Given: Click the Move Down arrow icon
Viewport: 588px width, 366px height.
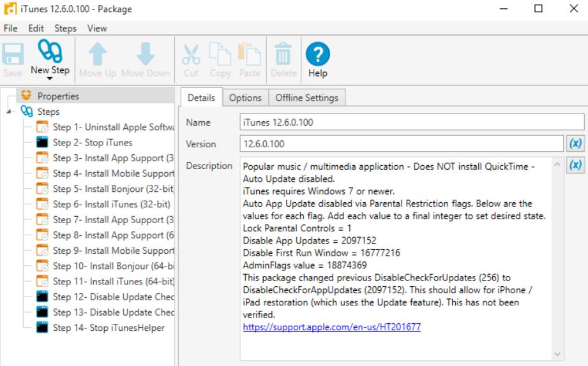Looking at the screenshot, I should coord(146,55).
